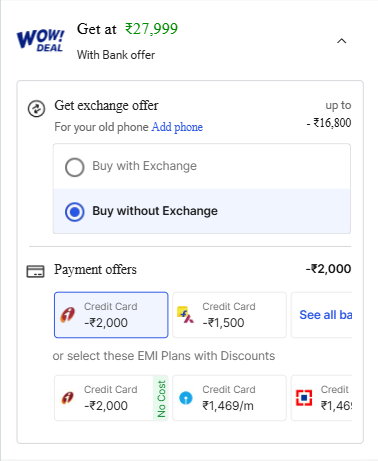Select the Buy with Exchange radio button
This screenshot has height=461, width=378.
(x=75, y=167)
